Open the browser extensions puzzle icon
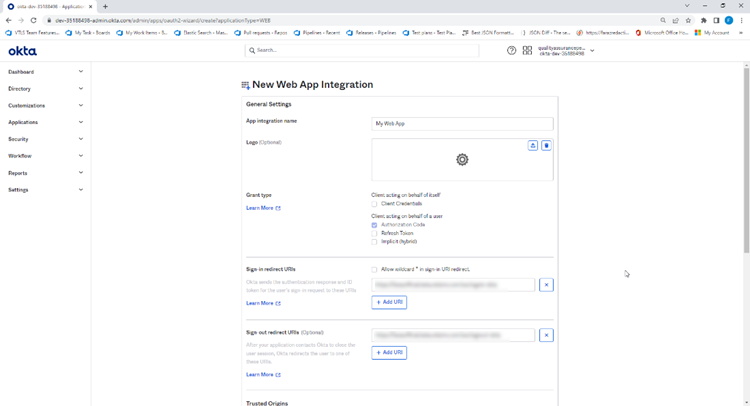Viewport: 750px width, 406px height. pos(703,21)
